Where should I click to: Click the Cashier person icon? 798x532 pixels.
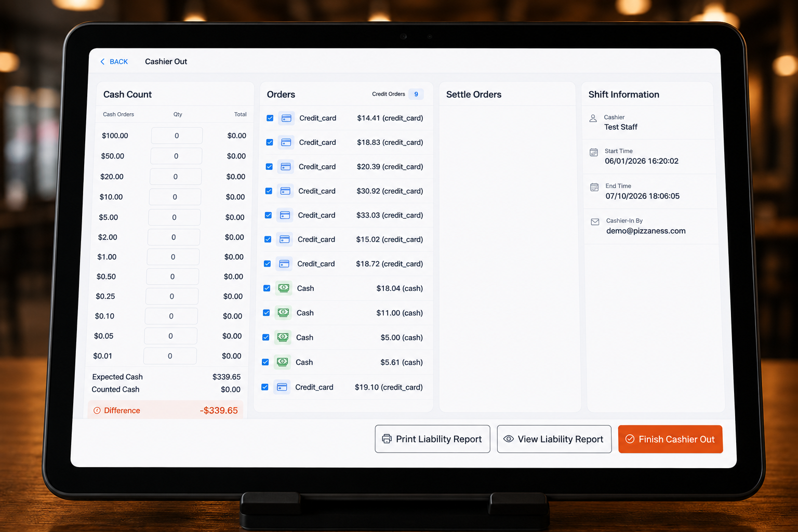point(593,118)
